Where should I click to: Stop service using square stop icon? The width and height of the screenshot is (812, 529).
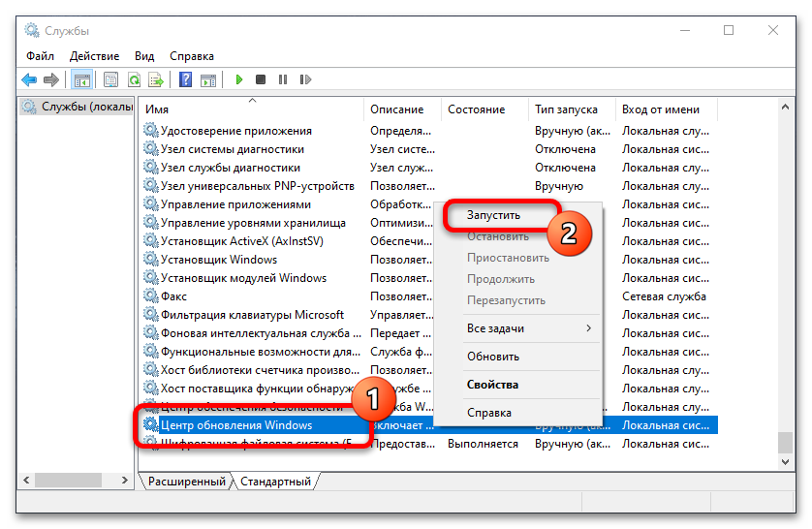tap(261, 79)
